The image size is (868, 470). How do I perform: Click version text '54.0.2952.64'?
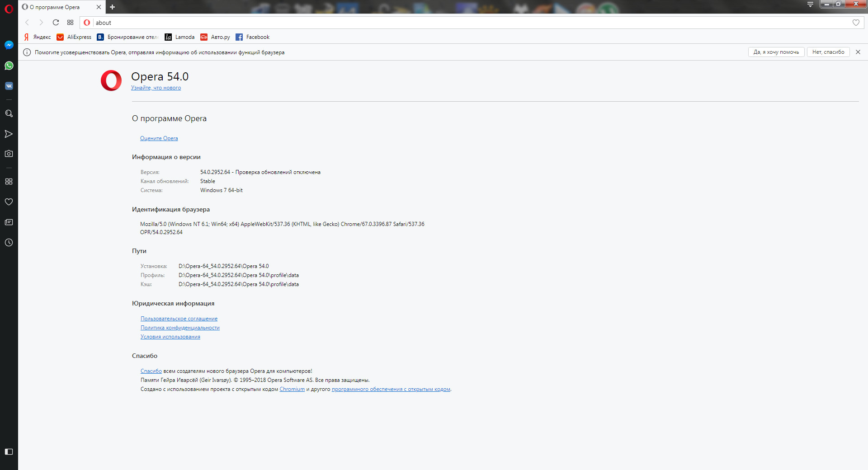click(x=215, y=172)
